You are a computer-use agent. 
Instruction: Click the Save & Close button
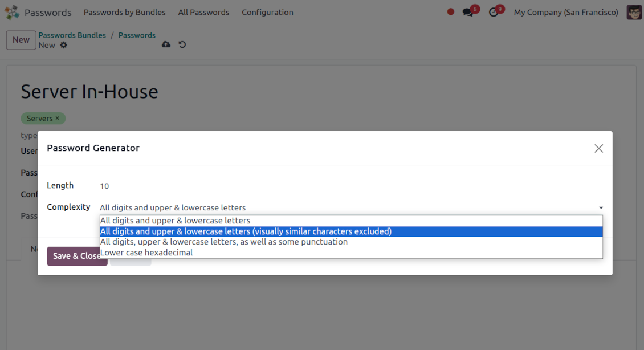[x=77, y=256]
